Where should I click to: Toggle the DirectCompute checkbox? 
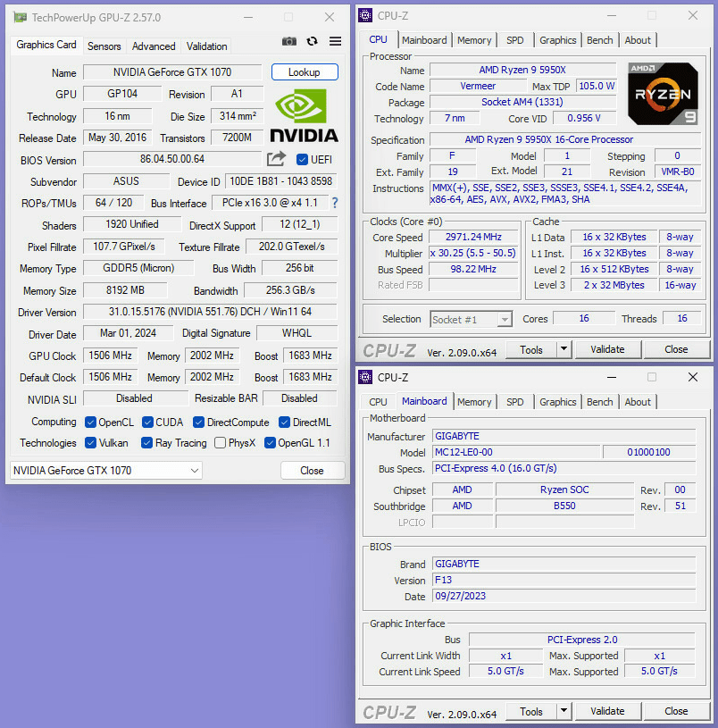(198, 422)
